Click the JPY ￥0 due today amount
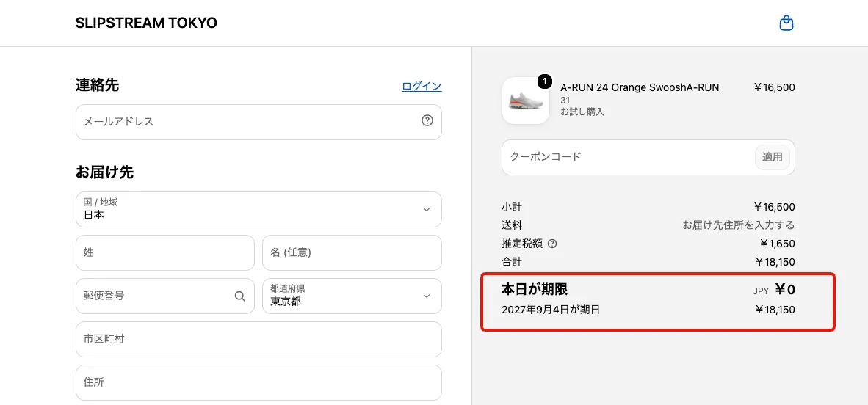The image size is (868, 405). (x=774, y=289)
